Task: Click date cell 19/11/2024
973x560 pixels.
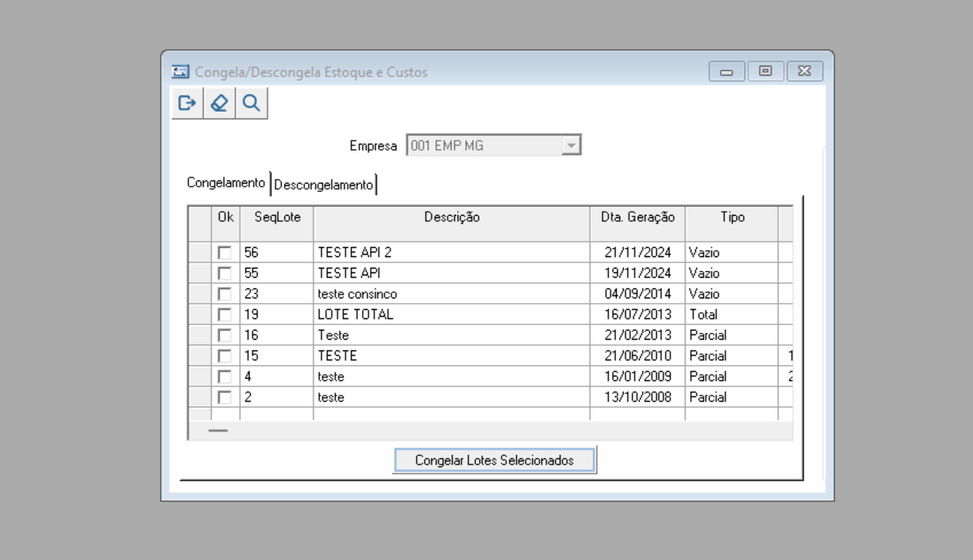Action: [637, 273]
